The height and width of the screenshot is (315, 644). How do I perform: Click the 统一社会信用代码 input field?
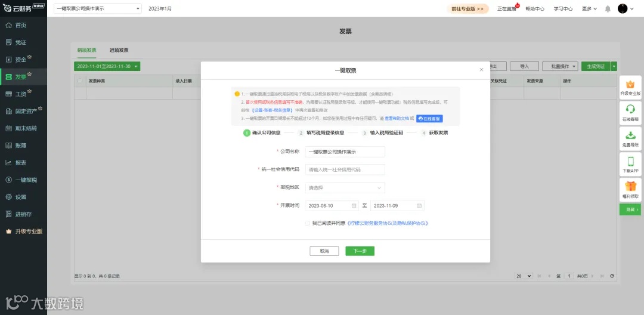point(345,169)
